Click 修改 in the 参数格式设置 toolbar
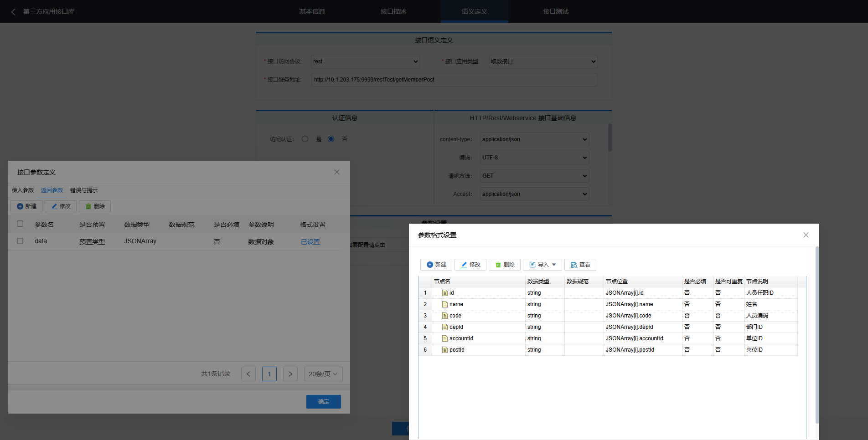This screenshot has height=440, width=868. [x=470, y=265]
